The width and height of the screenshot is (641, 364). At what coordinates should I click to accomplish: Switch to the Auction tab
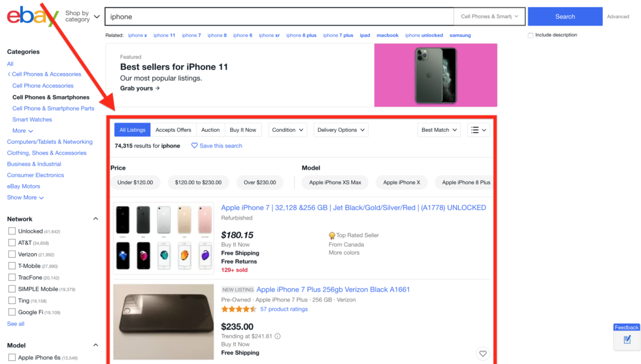[x=210, y=130]
